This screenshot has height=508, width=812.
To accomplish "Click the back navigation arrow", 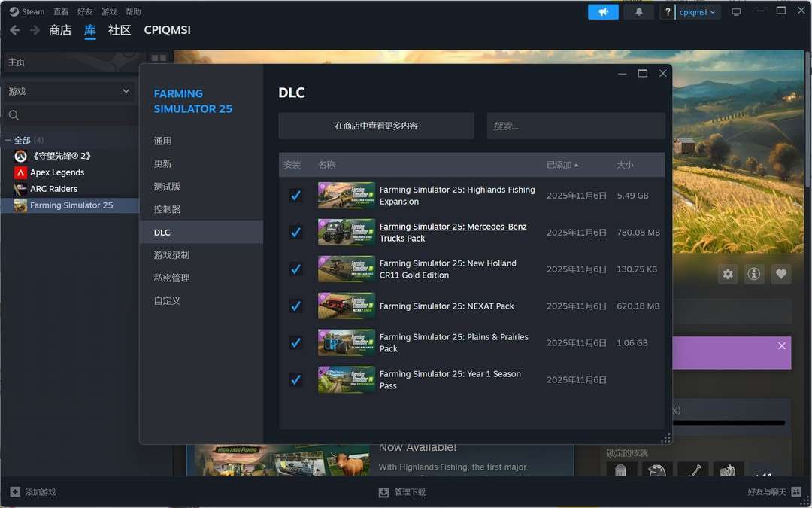I will pyautogui.click(x=14, y=30).
